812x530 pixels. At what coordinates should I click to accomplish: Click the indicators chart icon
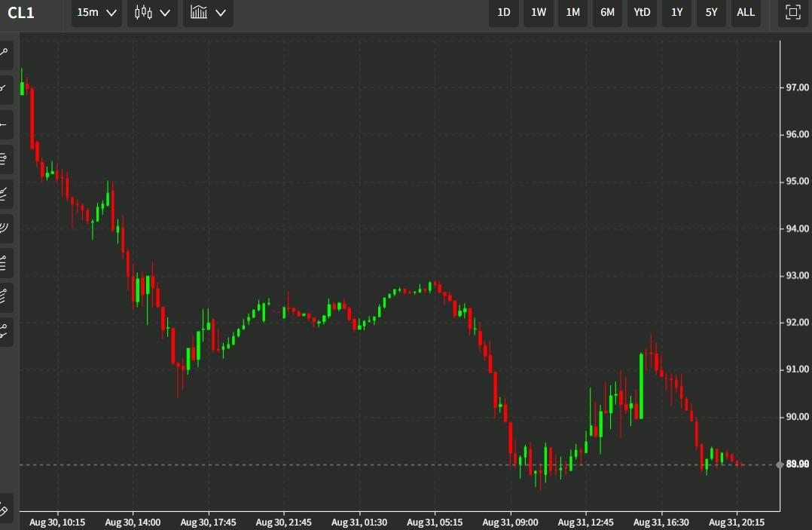pyautogui.click(x=199, y=12)
